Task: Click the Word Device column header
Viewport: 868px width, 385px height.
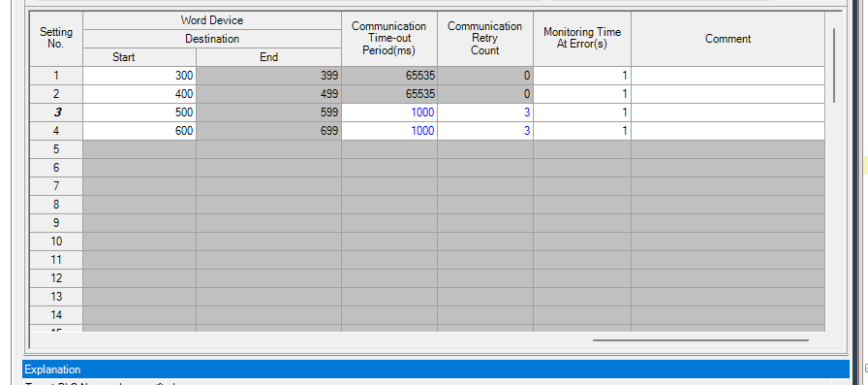Action: [x=212, y=20]
